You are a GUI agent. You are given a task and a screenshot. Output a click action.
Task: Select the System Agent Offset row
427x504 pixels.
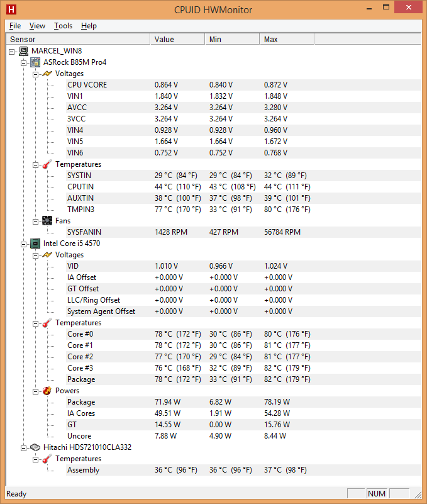coord(243,311)
